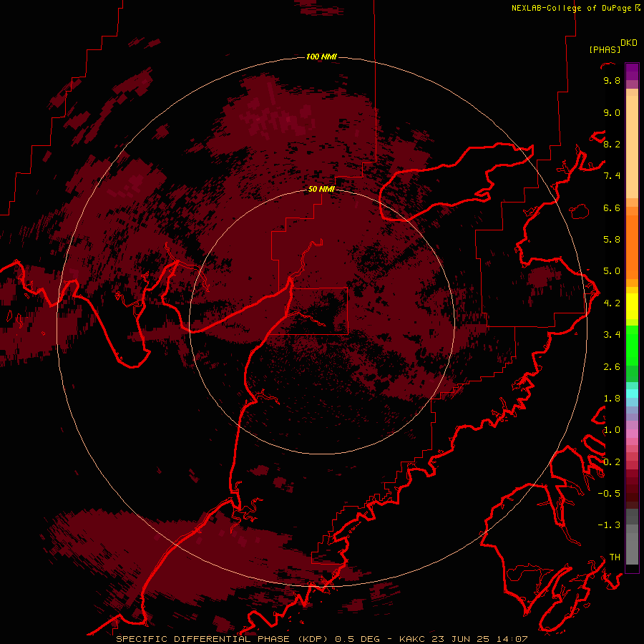The image size is (644, 644).
Task: Click the bright green color bar segment
Action: 632,346
